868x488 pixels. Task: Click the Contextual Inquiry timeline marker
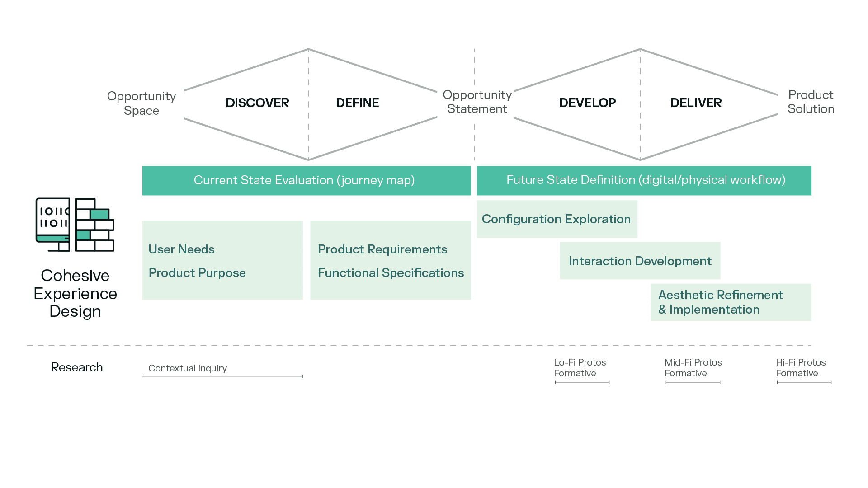[x=188, y=368]
